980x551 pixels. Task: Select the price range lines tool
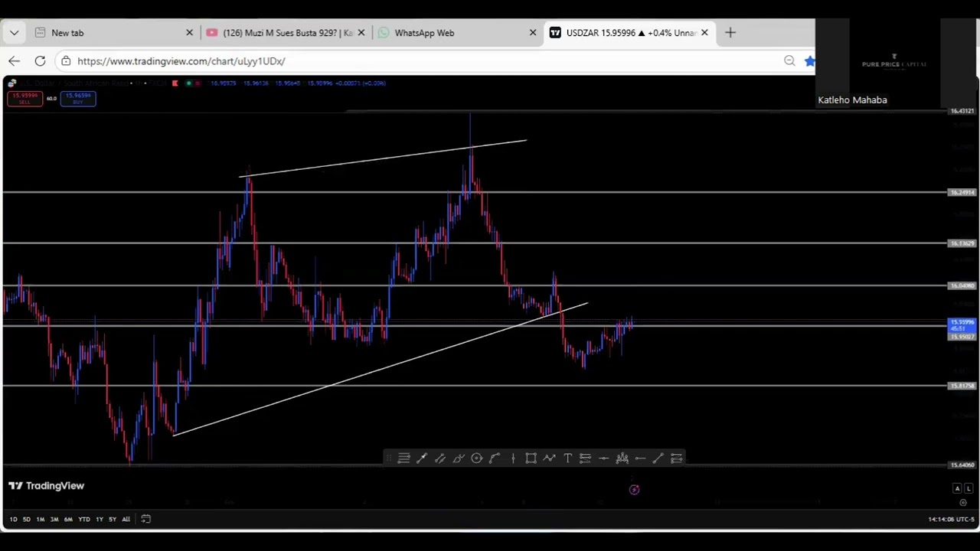[x=585, y=458]
